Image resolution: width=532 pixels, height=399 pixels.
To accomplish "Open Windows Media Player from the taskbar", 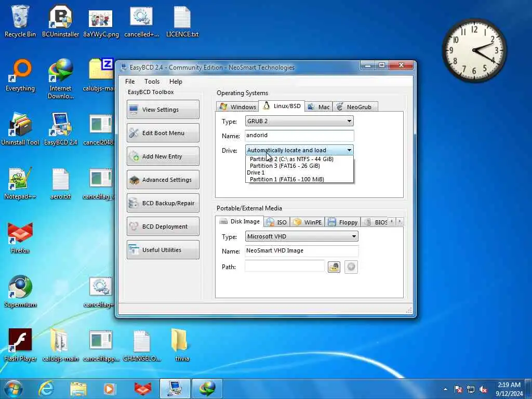I will pyautogui.click(x=109, y=389).
